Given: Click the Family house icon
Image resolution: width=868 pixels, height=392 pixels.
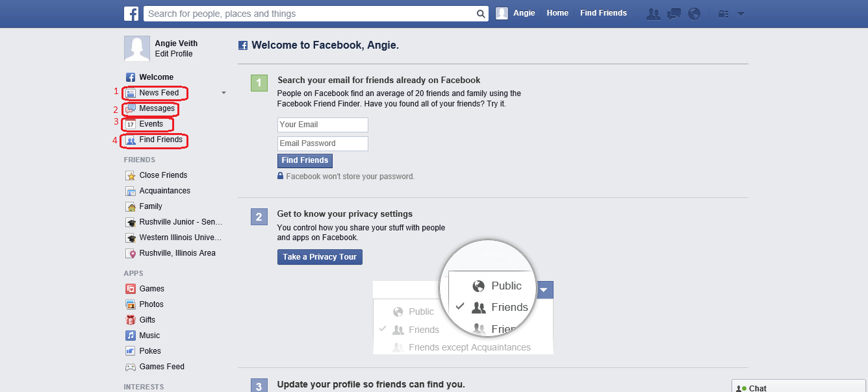Looking at the screenshot, I should (x=131, y=206).
